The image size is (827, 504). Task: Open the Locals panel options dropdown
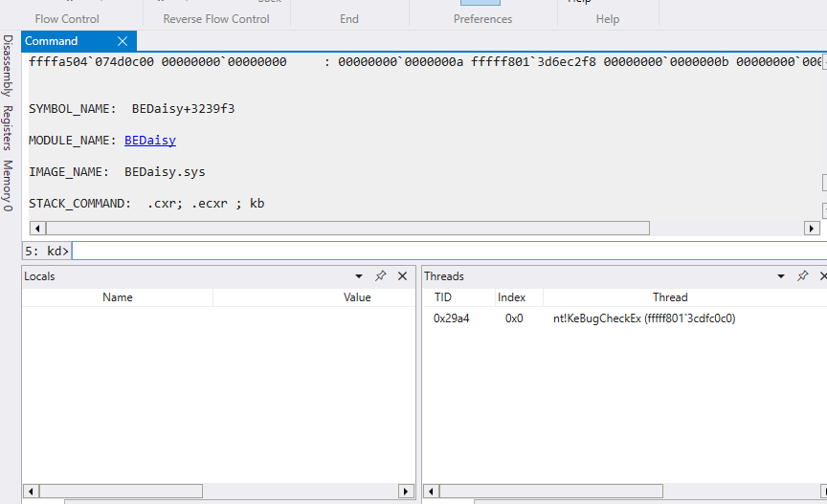point(359,276)
